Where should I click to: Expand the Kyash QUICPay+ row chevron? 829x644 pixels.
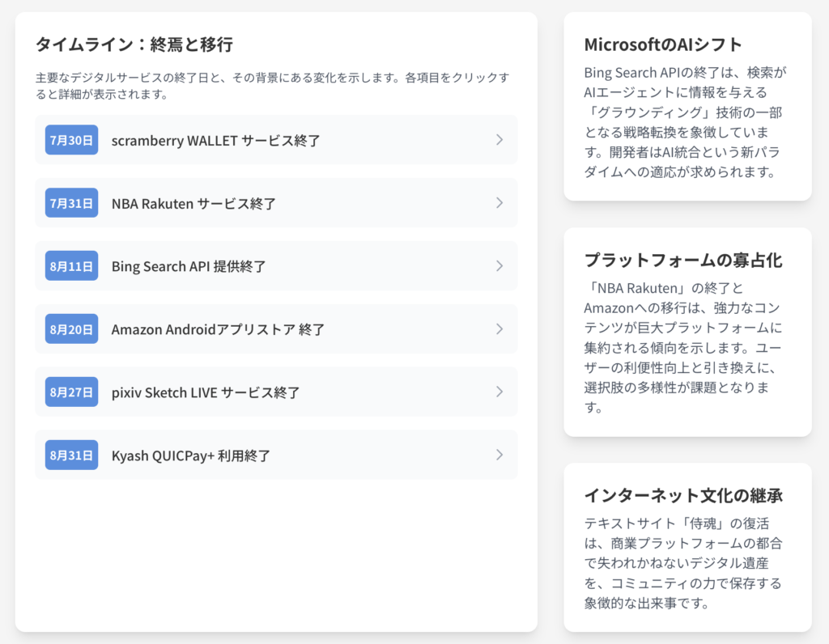pos(499,455)
